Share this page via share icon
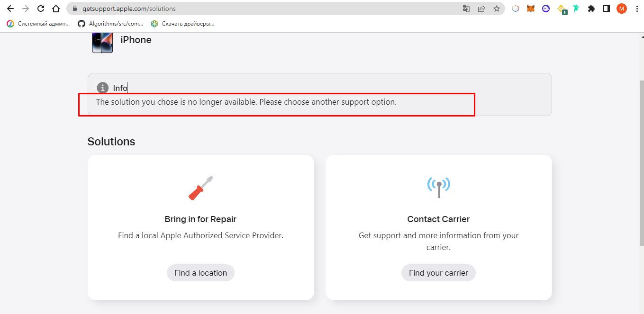Screen dimensions: 644x314 tap(481, 9)
